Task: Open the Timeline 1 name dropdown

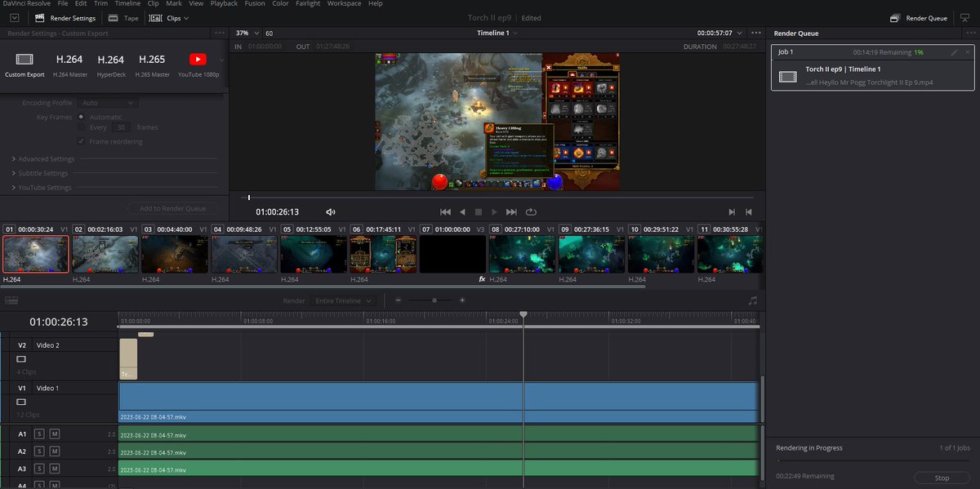Action: point(497,33)
